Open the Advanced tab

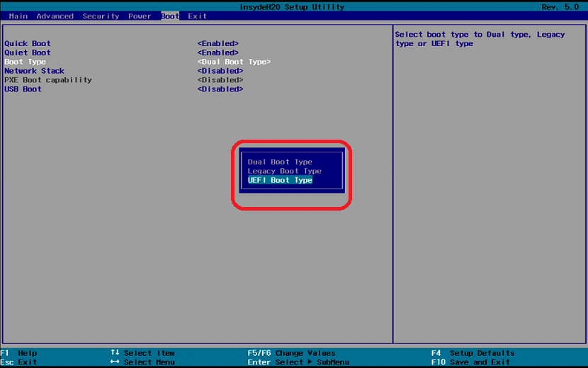pyautogui.click(x=55, y=16)
